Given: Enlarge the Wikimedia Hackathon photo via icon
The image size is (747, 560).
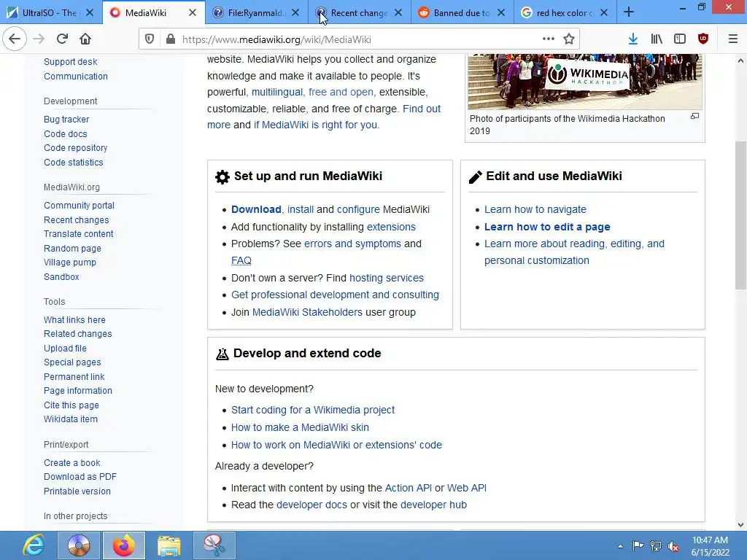Looking at the screenshot, I should 694,116.
